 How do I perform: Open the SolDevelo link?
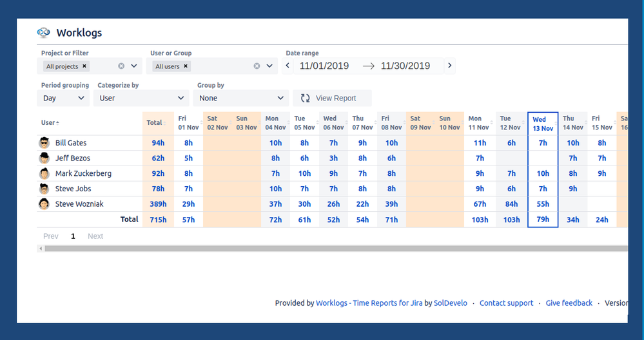pyautogui.click(x=451, y=303)
